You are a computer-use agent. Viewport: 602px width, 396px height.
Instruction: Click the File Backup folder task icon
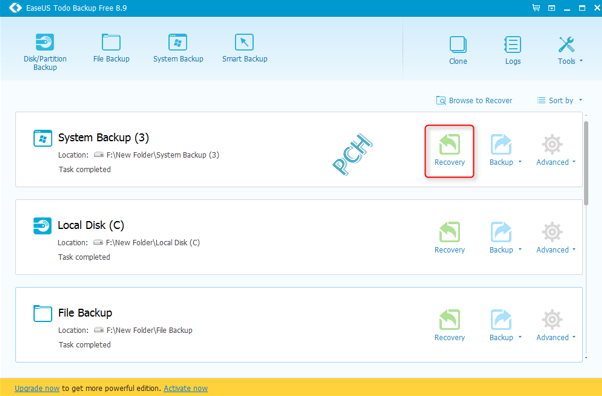42,313
